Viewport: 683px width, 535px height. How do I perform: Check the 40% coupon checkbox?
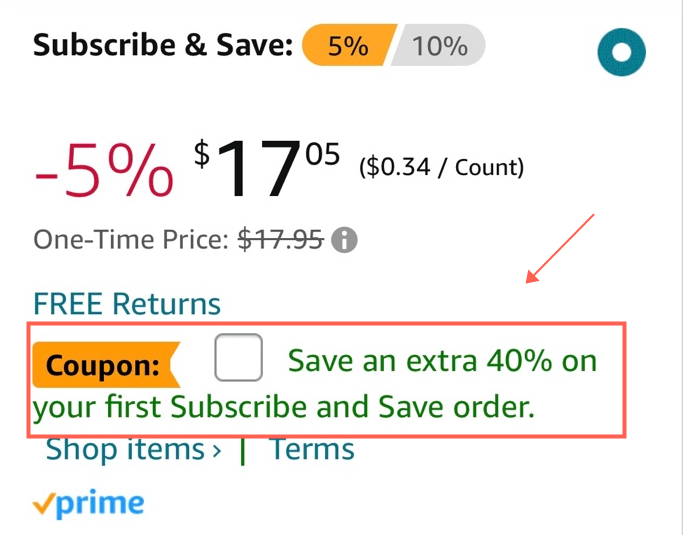[238, 358]
